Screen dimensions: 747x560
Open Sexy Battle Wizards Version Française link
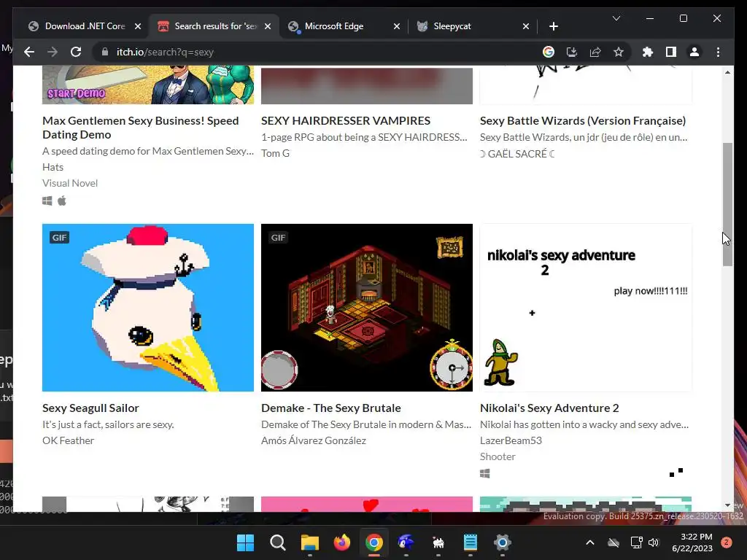[x=583, y=120]
